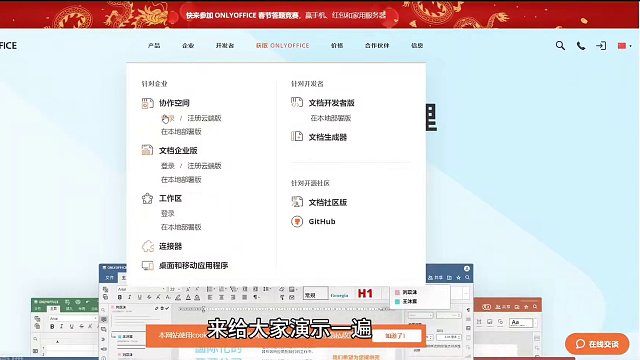Click 在本地部署版 under 工作区

[x=181, y=227]
